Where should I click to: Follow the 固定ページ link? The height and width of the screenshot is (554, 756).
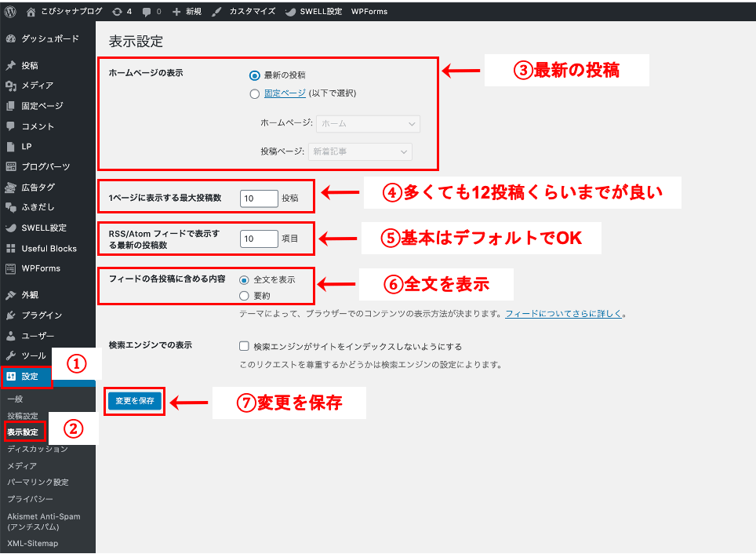285,93
